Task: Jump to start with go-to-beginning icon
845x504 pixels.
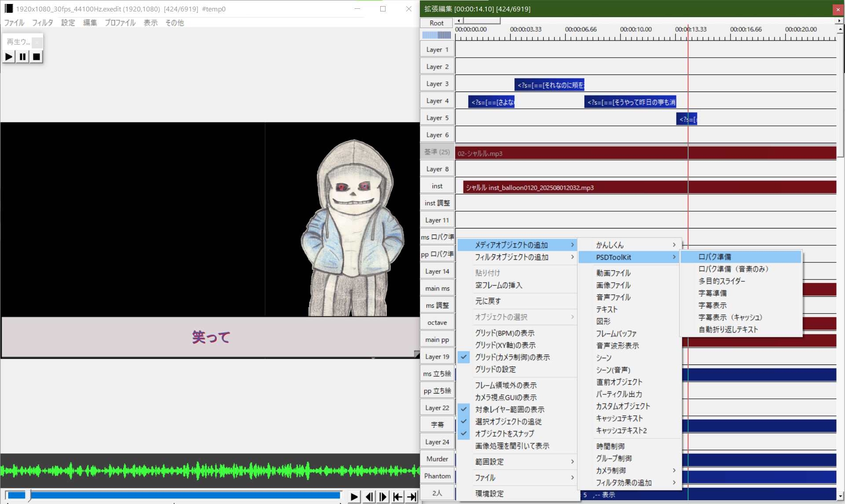Action: coord(397,497)
